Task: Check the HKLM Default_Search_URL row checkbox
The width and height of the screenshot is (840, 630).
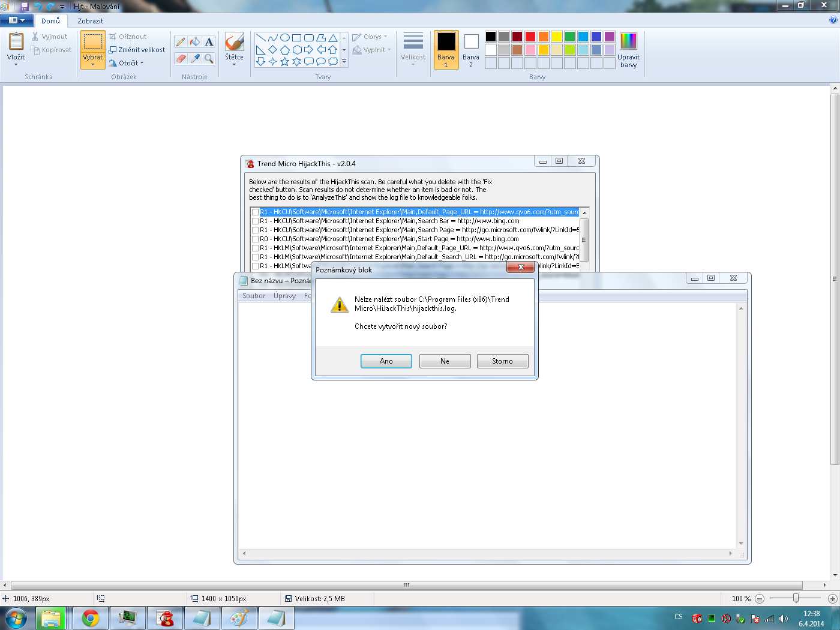Action: click(x=256, y=257)
